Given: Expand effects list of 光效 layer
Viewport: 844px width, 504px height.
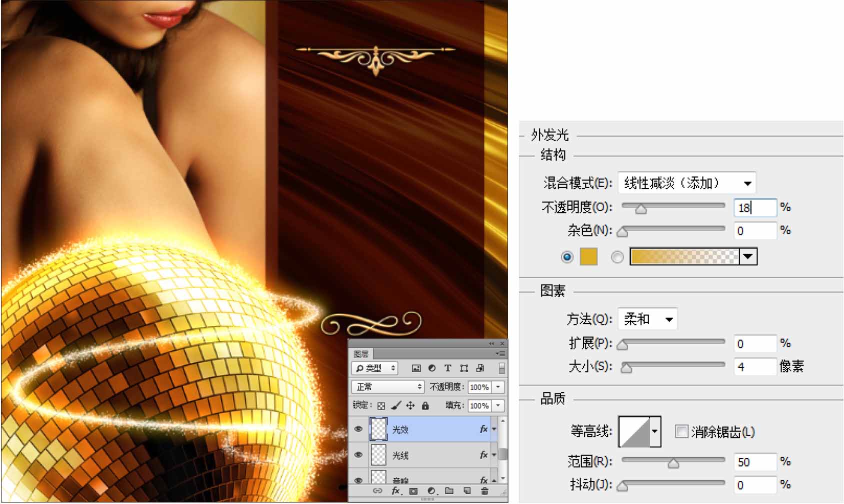Looking at the screenshot, I should (x=494, y=429).
